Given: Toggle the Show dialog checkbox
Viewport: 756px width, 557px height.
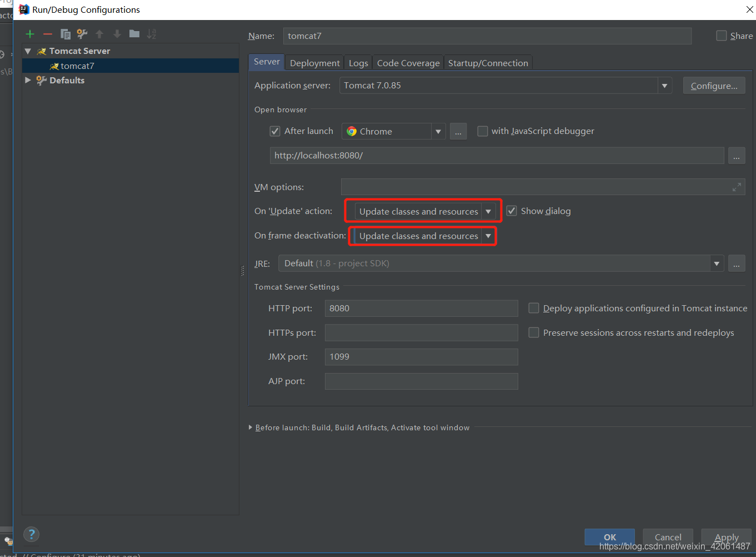Looking at the screenshot, I should 512,211.
